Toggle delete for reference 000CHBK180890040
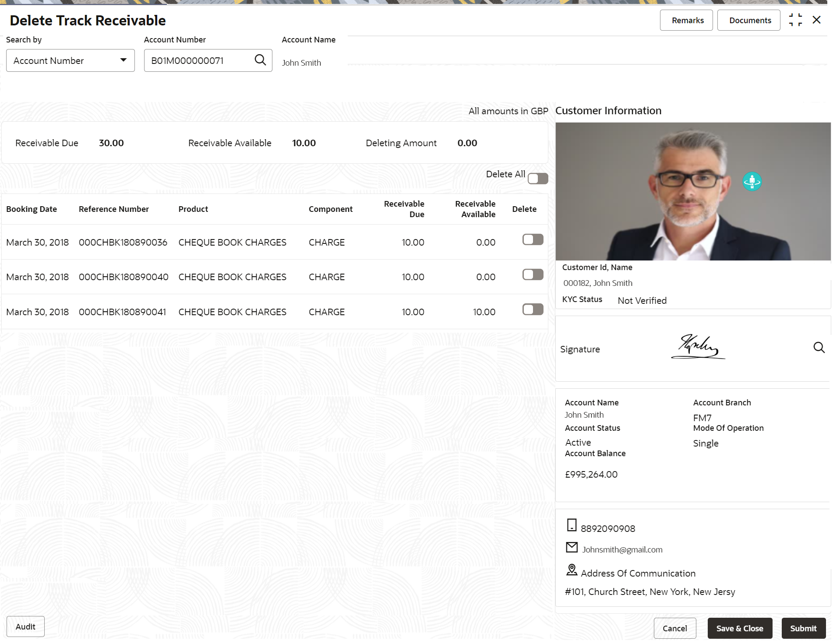This screenshot has height=644, width=833. click(533, 274)
